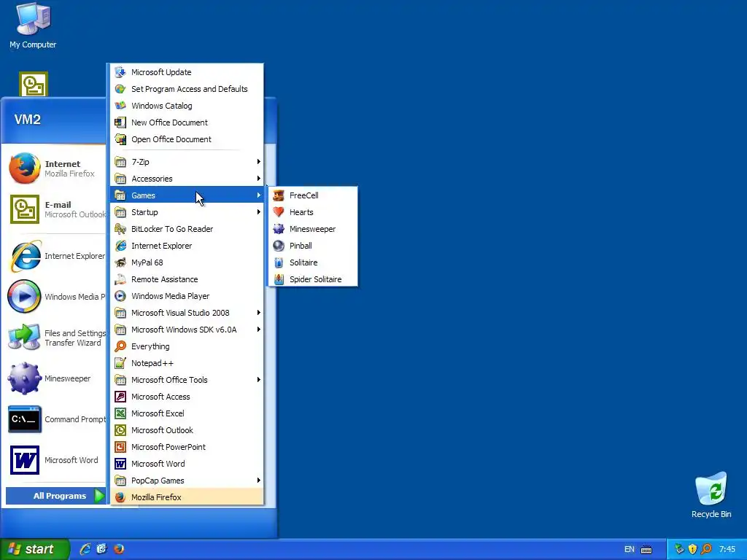Image resolution: width=747 pixels, height=560 pixels.
Task: Open pinned E-mail Microsoft Outlook entry
Action: click(x=55, y=209)
